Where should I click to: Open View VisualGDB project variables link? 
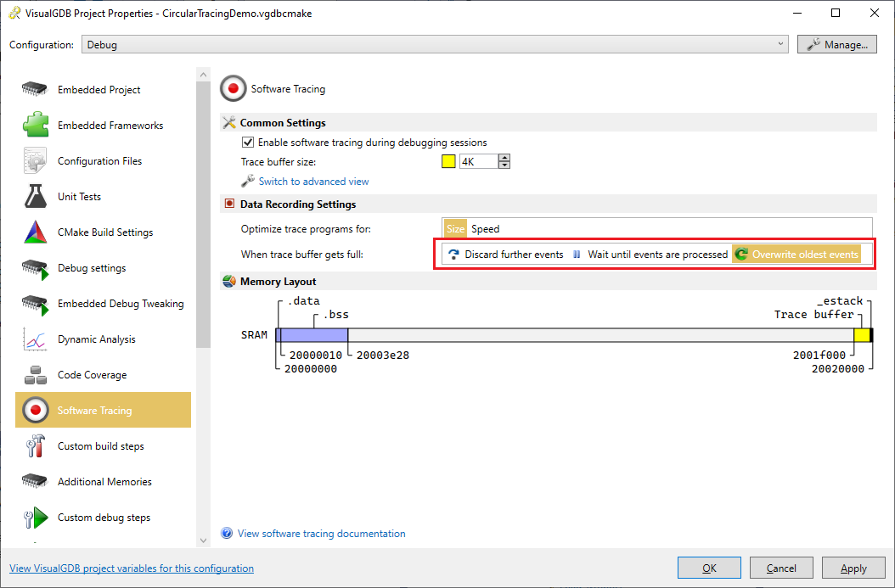132,568
